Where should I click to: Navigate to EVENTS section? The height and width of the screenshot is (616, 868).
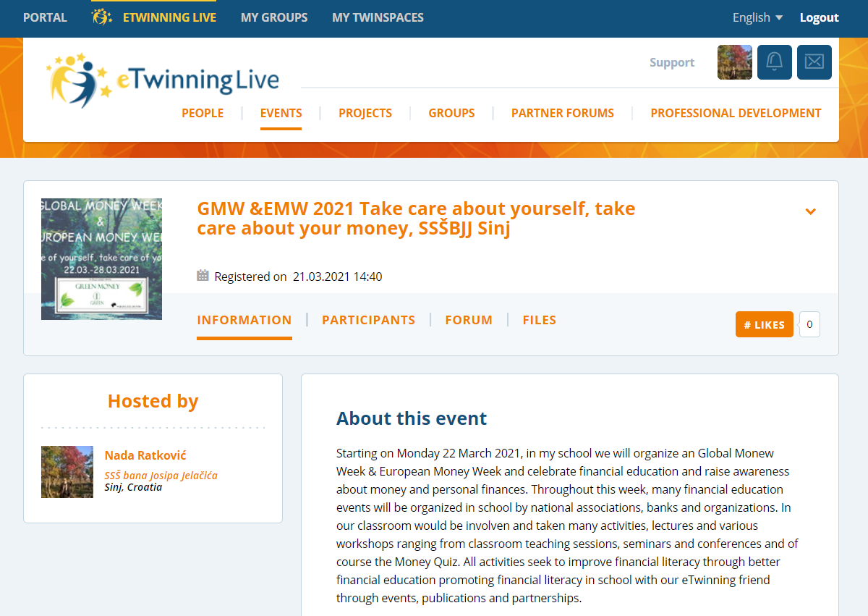(x=281, y=113)
